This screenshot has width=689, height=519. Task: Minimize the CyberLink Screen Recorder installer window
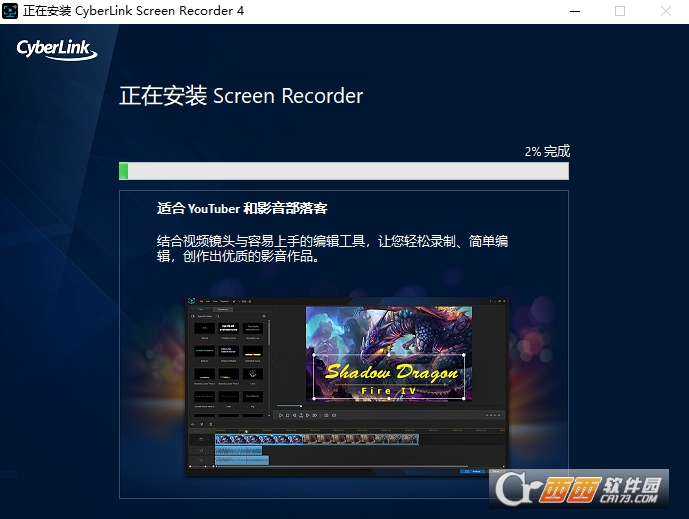(x=575, y=11)
